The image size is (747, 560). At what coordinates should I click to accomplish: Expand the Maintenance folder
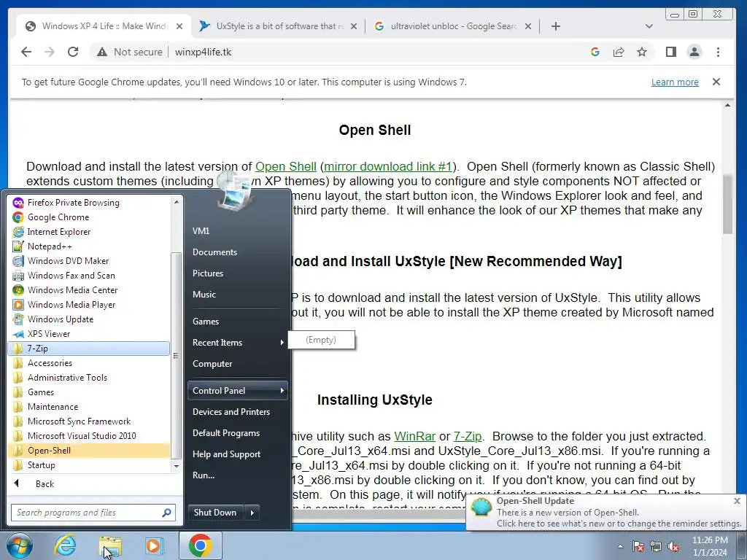pyautogui.click(x=89, y=407)
